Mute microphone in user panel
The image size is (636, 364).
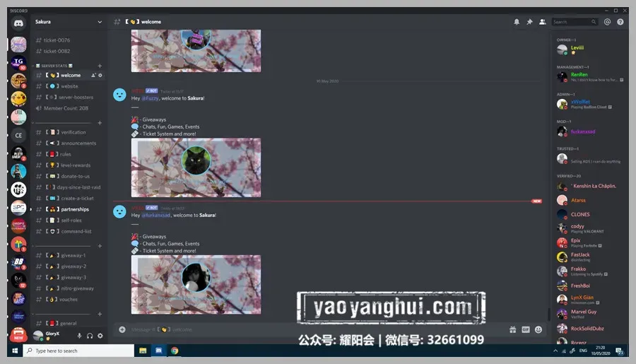coord(79,336)
